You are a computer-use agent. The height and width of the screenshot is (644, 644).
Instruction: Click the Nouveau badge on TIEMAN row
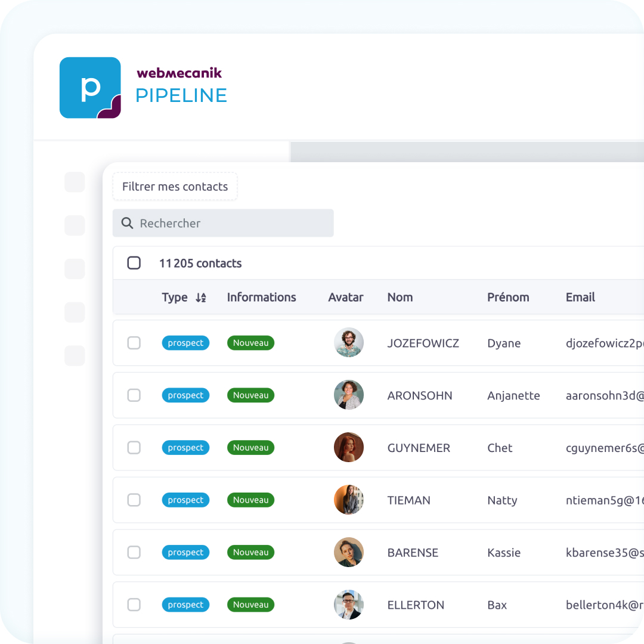pos(250,500)
